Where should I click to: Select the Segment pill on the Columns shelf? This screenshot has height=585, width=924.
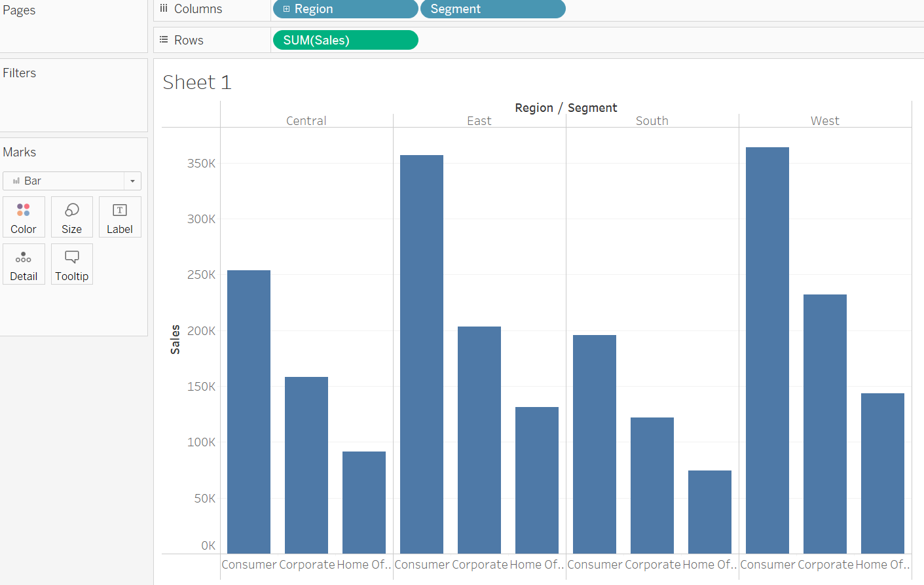492,9
